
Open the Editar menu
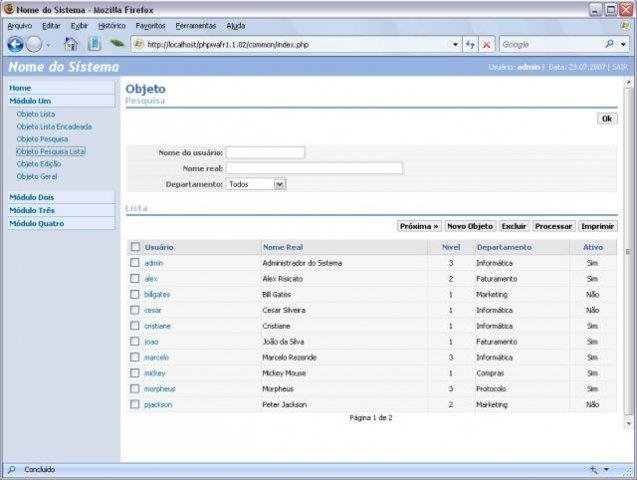tap(51, 26)
